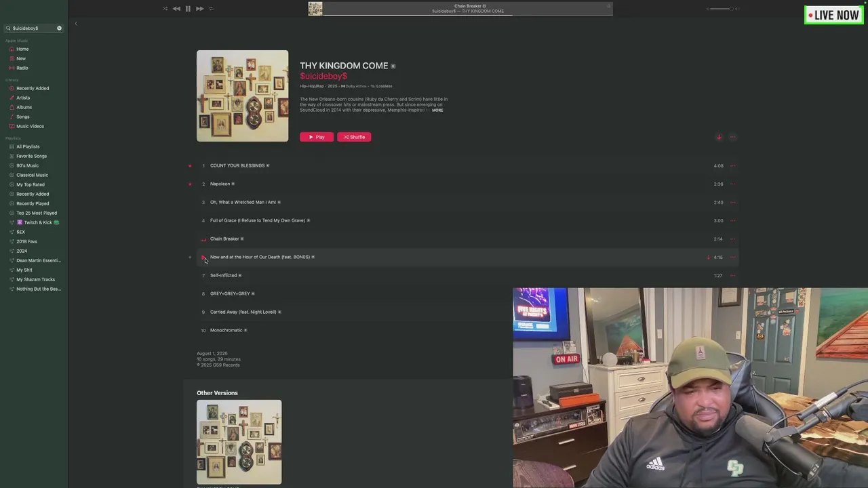The height and width of the screenshot is (488, 868).
Task: Open more options for Self-Inflicted
Action: pos(732,275)
